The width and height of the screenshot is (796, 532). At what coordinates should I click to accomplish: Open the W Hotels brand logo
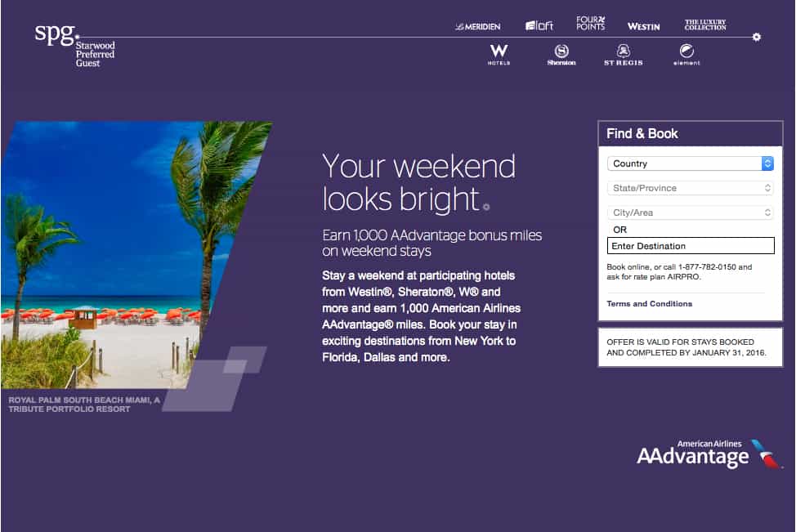[499, 55]
